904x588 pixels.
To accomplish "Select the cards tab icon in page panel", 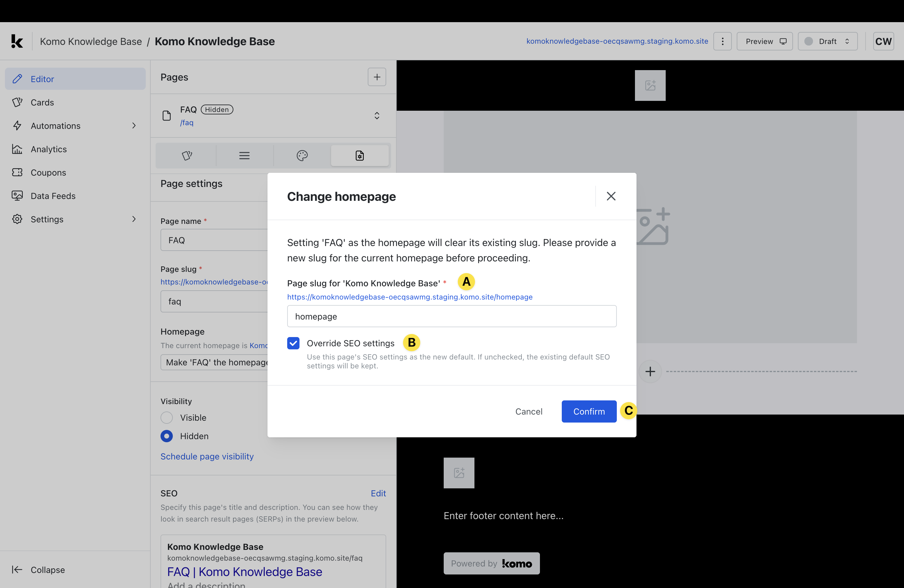I will (187, 155).
